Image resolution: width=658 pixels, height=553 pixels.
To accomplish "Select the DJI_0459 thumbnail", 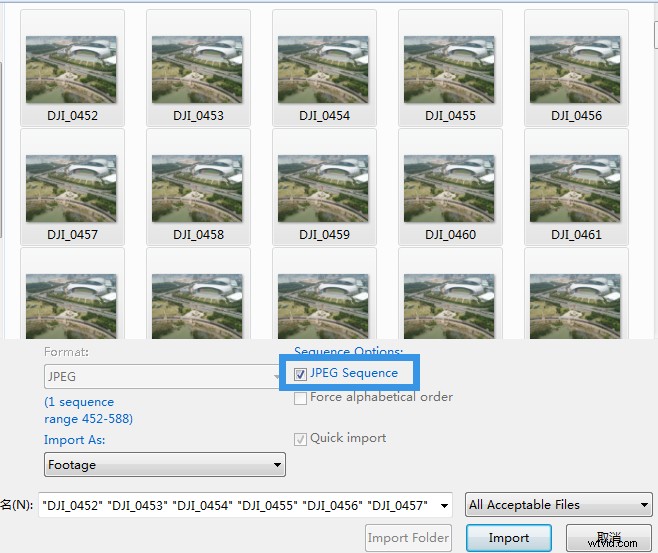I will 323,188.
